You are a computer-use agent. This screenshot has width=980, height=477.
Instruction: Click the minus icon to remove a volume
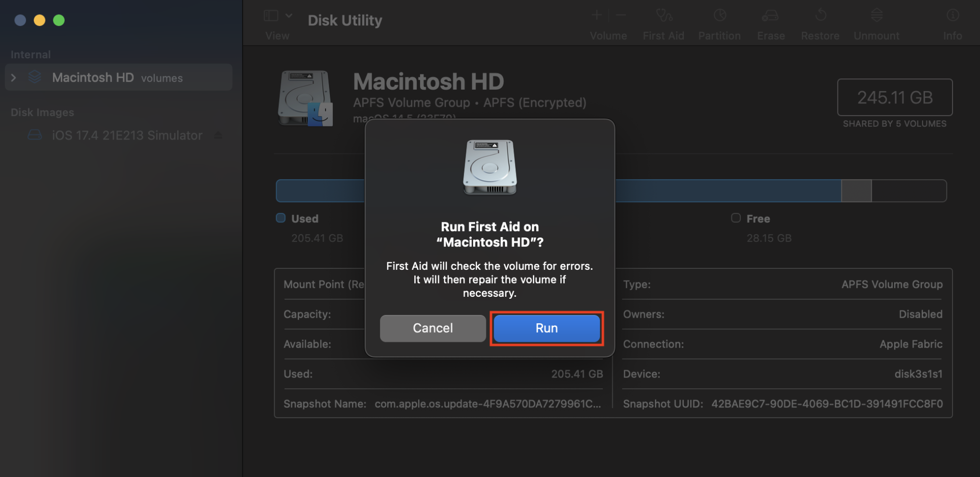coord(620,15)
